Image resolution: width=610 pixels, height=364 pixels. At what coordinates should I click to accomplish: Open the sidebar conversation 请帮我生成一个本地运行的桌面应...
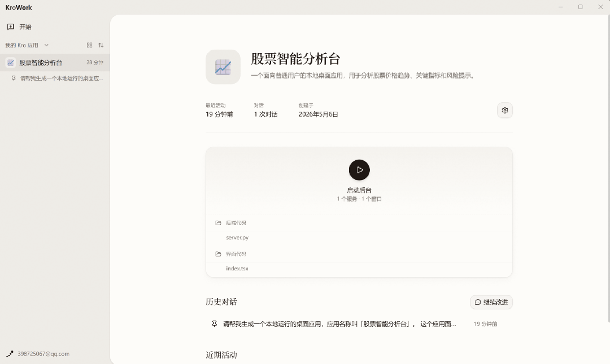(62, 78)
